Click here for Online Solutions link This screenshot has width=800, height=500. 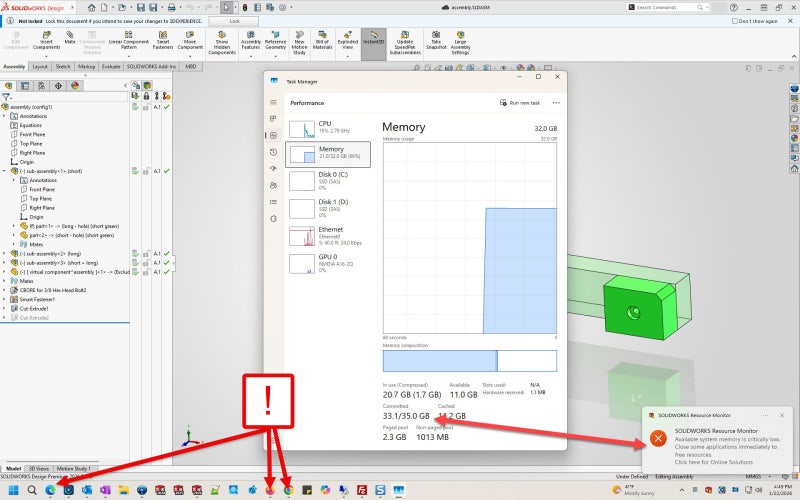(x=713, y=462)
